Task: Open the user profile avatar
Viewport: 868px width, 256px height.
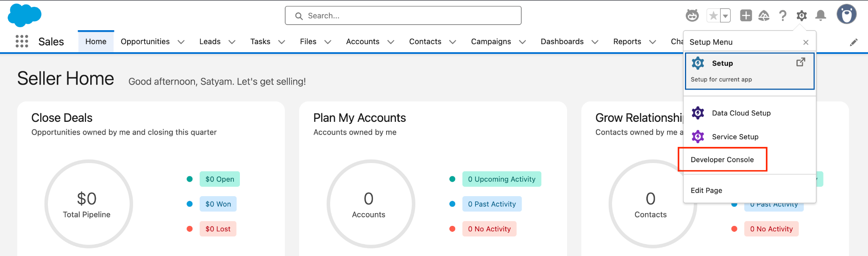Action: 846,14
